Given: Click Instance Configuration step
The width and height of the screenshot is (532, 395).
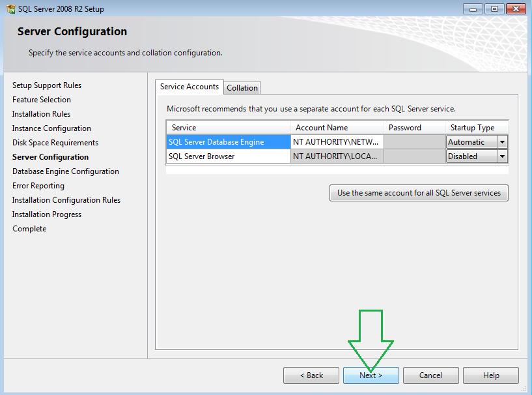Looking at the screenshot, I should 51,128.
